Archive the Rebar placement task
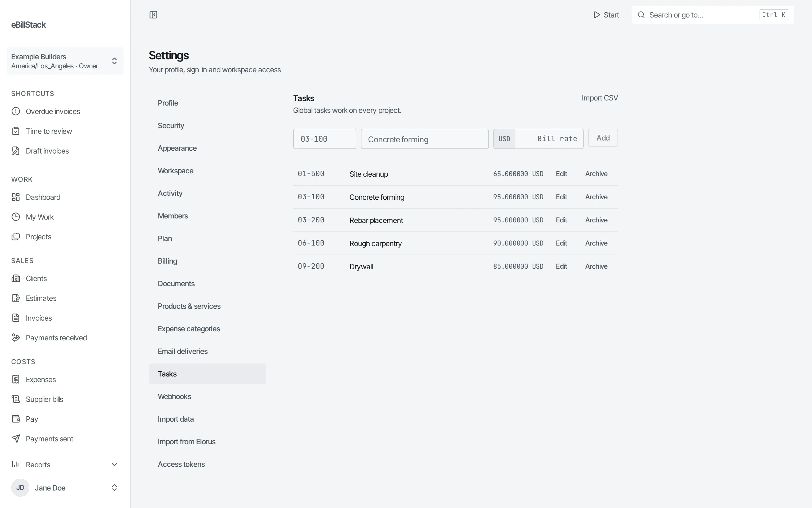The width and height of the screenshot is (812, 508). (x=596, y=220)
